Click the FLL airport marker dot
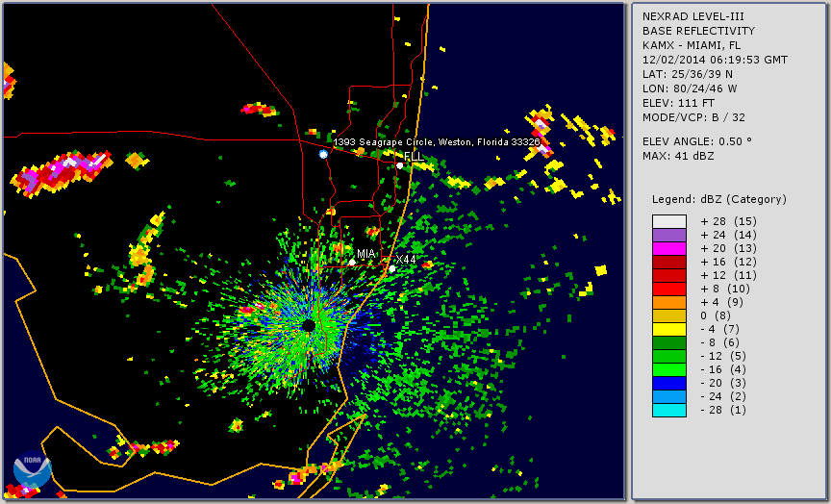This screenshot has width=831, height=504. point(399,165)
